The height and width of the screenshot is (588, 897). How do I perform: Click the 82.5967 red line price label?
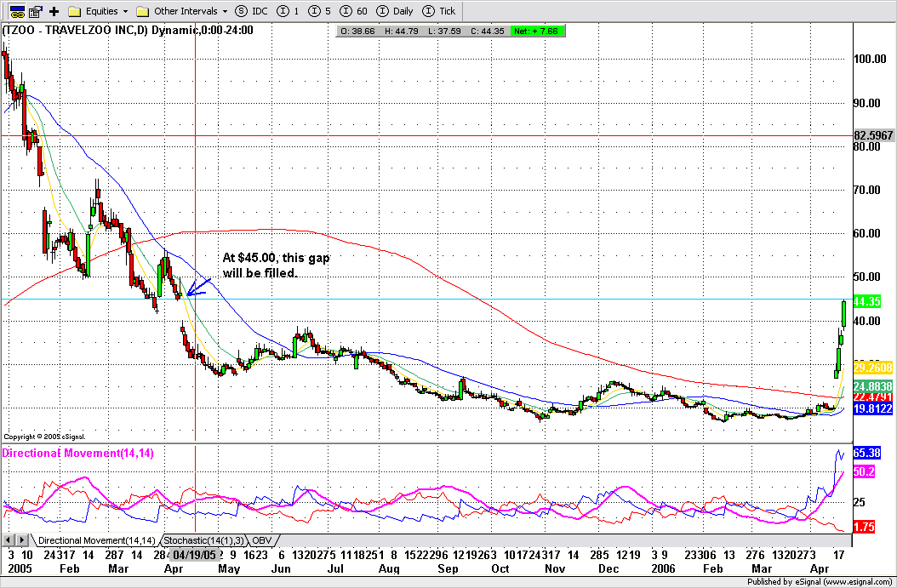[873, 135]
